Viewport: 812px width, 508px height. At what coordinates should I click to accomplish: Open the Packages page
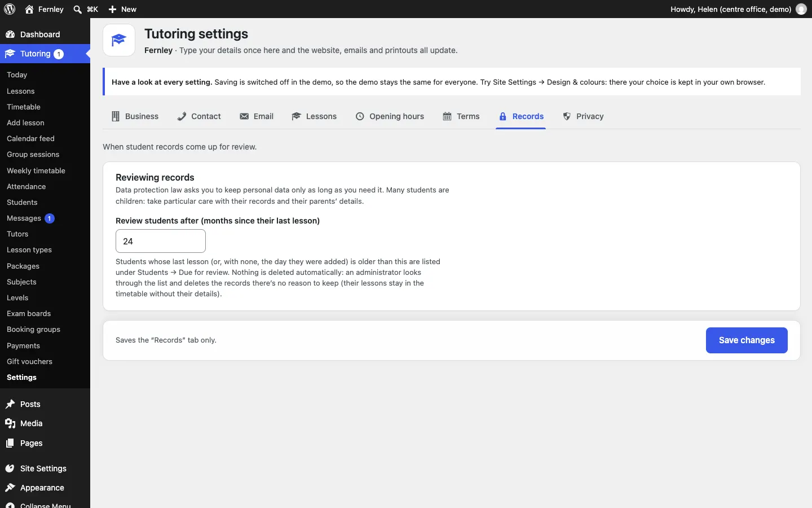click(23, 266)
